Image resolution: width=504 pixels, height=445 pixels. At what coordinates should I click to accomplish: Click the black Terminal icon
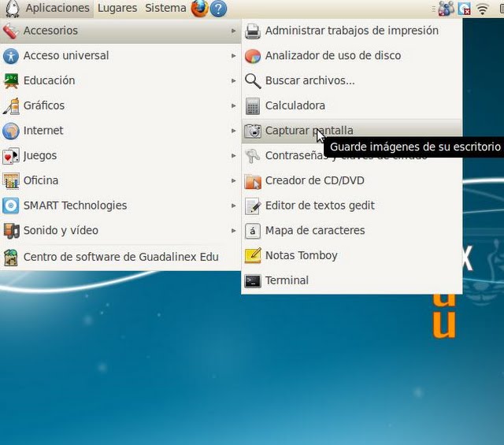(253, 281)
